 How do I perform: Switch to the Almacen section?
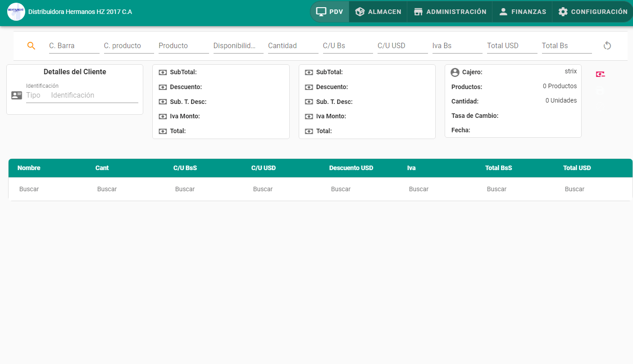click(378, 12)
